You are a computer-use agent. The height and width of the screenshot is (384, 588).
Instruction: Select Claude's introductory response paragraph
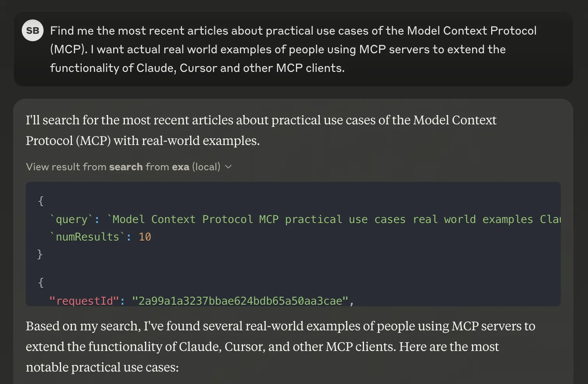[261, 130]
